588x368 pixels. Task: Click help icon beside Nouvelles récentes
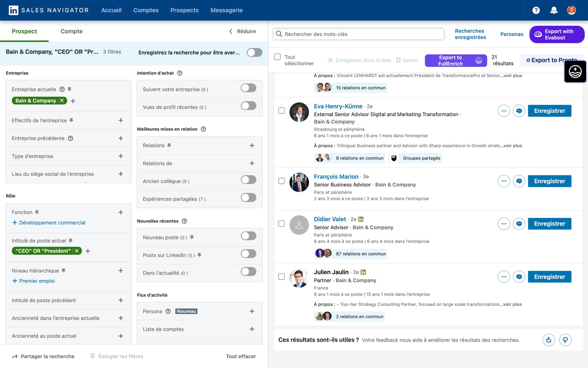tap(184, 221)
